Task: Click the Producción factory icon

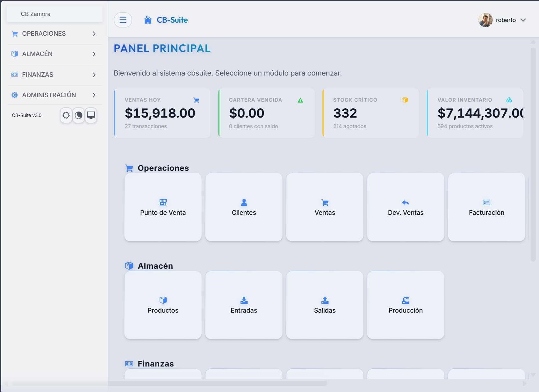Action: coord(406,300)
